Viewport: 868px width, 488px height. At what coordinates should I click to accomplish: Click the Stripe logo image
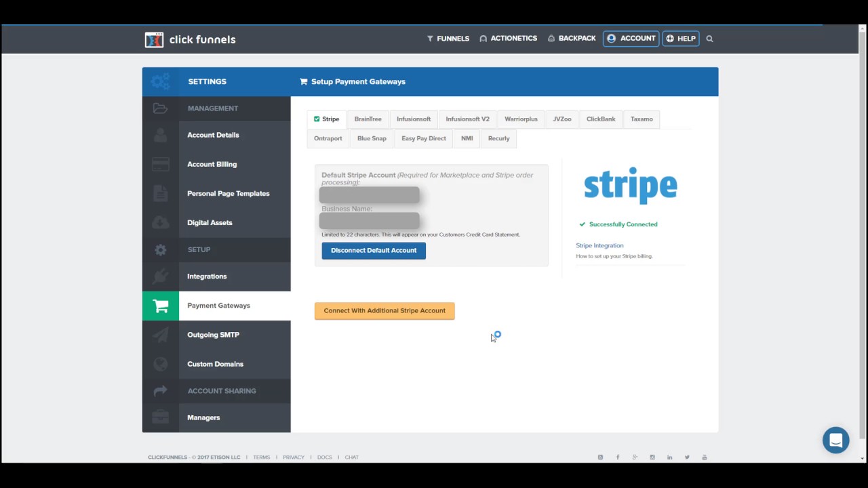[631, 185]
